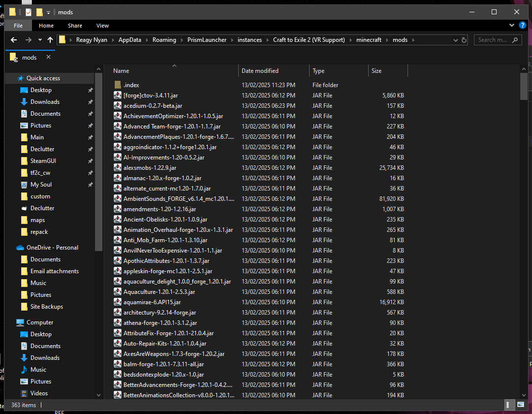532x414 pixels.
Task: Select Computer in navigation pane
Action: tap(40, 322)
